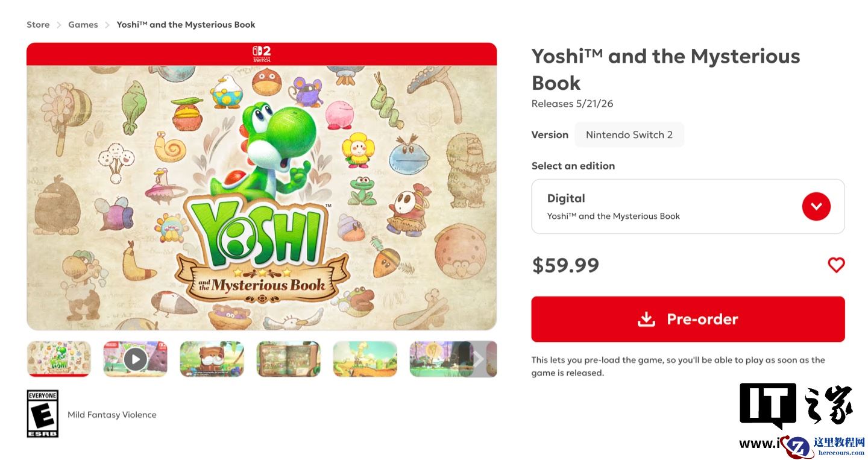The image size is (868, 460).
Task: Select the first box-art thumbnail
Action: click(58, 359)
